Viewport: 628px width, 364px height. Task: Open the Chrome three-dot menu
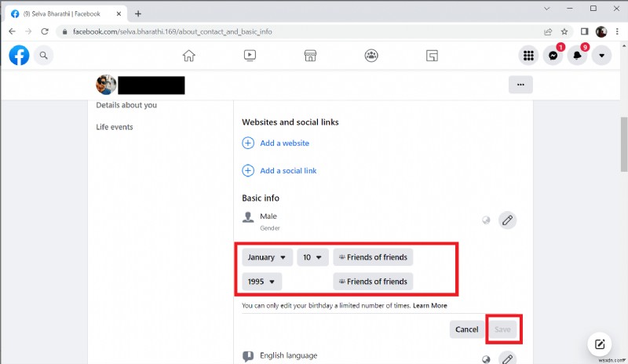(x=617, y=31)
